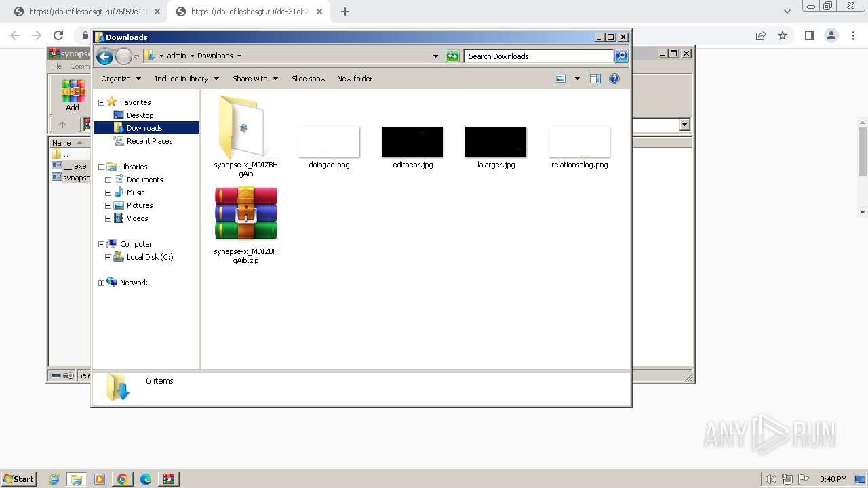Select relationsblog.png thumbnail

pyautogui.click(x=579, y=147)
